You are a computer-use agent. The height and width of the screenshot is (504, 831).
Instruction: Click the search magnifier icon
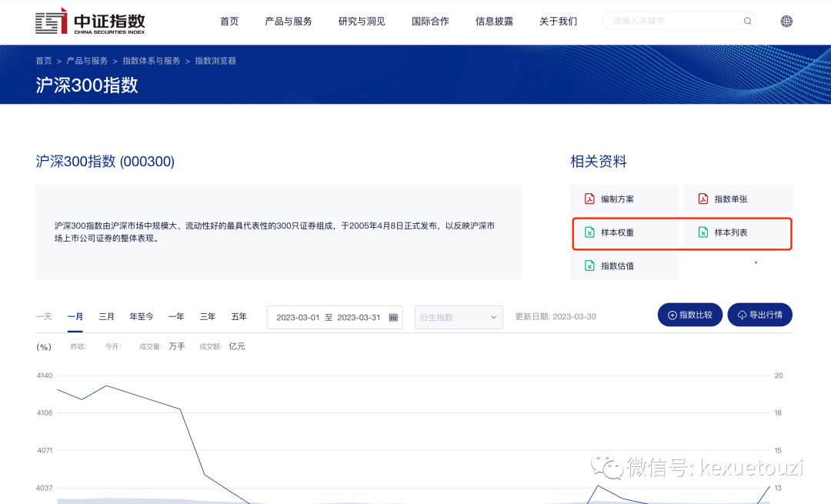pos(747,22)
